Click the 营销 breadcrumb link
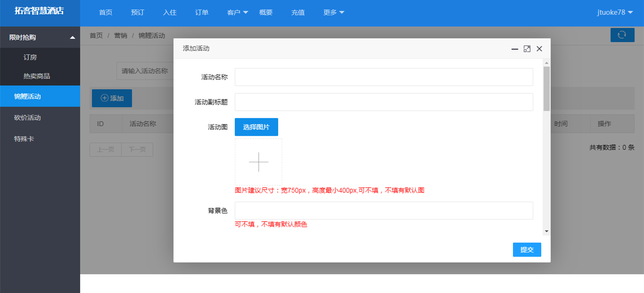 click(121, 35)
